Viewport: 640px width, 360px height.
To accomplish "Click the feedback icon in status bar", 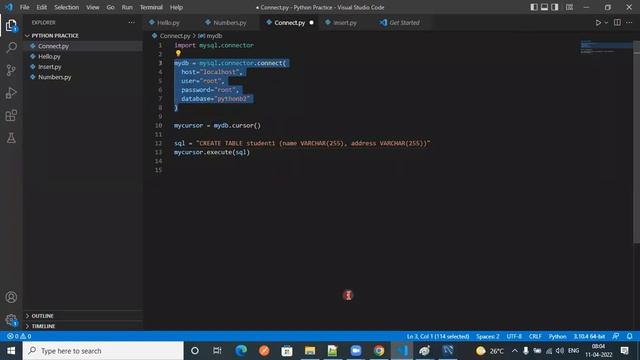I will pos(616,336).
